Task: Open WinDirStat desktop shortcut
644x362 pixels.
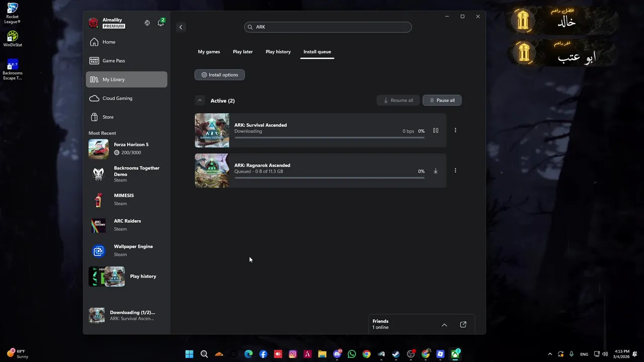Action: tap(13, 39)
